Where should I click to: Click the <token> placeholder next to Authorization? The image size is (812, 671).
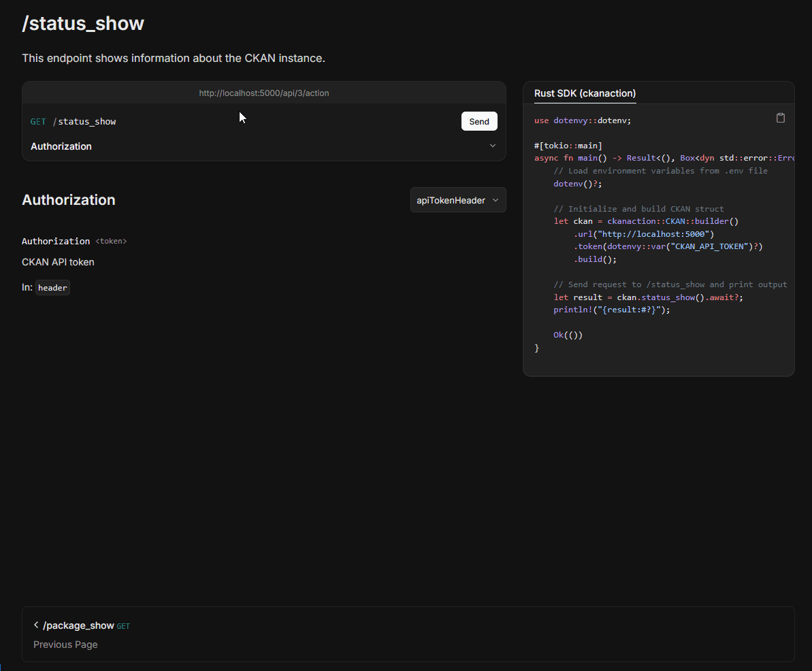tap(110, 241)
